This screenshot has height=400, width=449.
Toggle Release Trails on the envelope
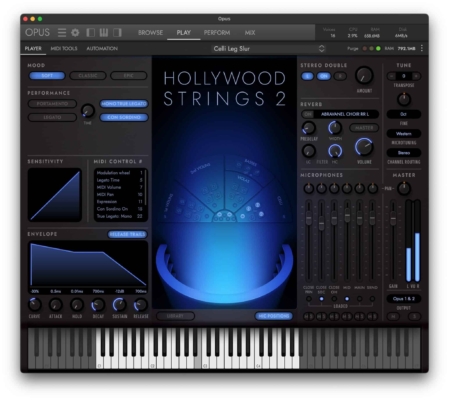[x=127, y=234]
